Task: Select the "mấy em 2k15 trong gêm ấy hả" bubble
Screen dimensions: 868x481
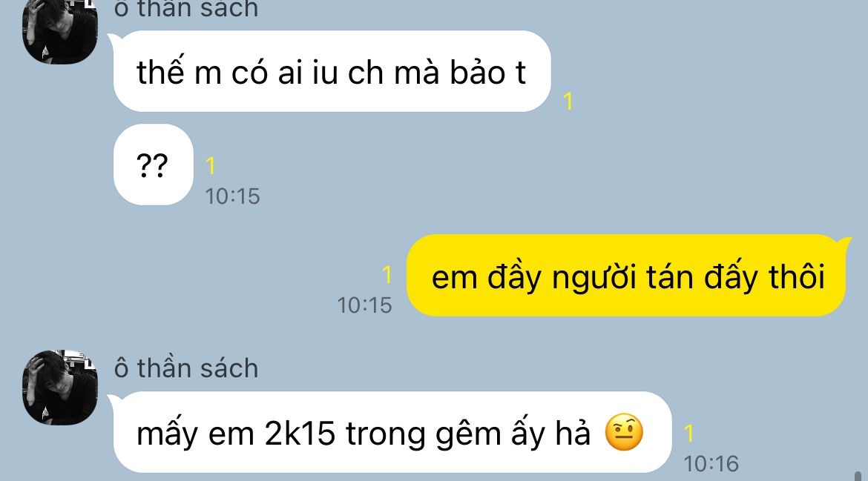Action: (x=392, y=432)
